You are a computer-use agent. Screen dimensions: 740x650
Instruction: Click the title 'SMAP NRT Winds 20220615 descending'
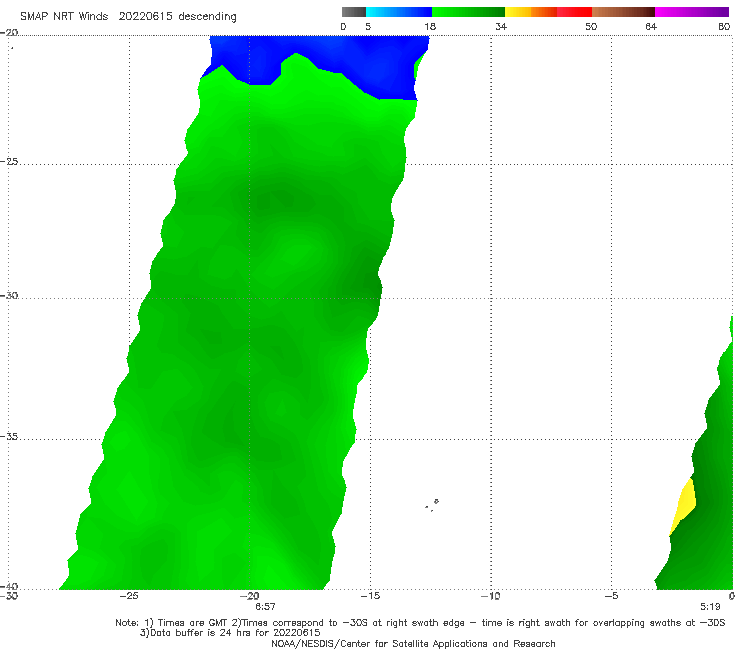(128, 17)
